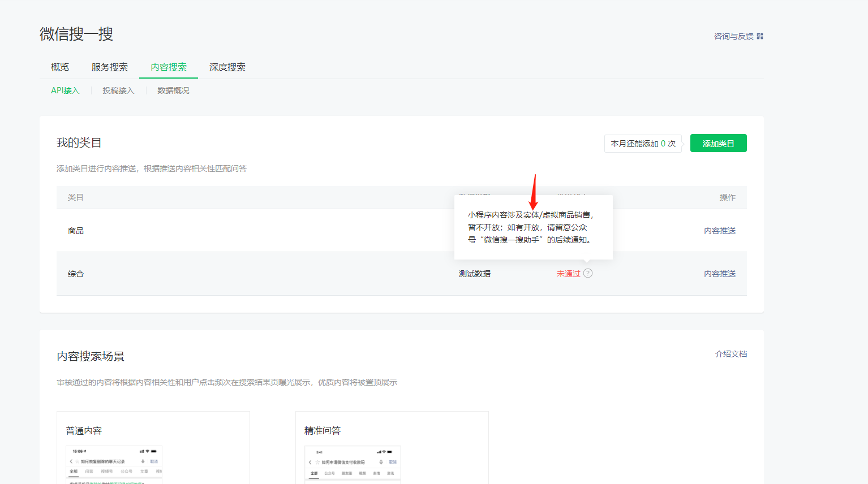Click the red 未通过 status text

click(x=569, y=274)
